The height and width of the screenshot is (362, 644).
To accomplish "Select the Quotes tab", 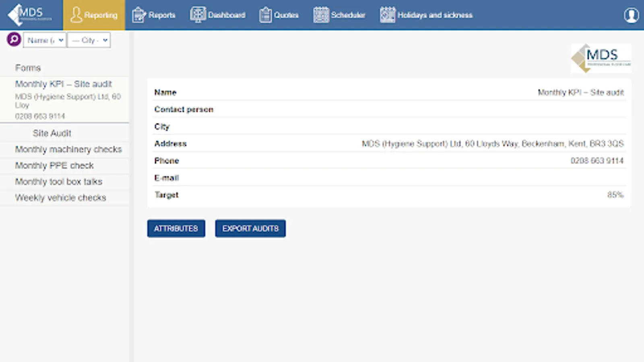I will tap(279, 15).
